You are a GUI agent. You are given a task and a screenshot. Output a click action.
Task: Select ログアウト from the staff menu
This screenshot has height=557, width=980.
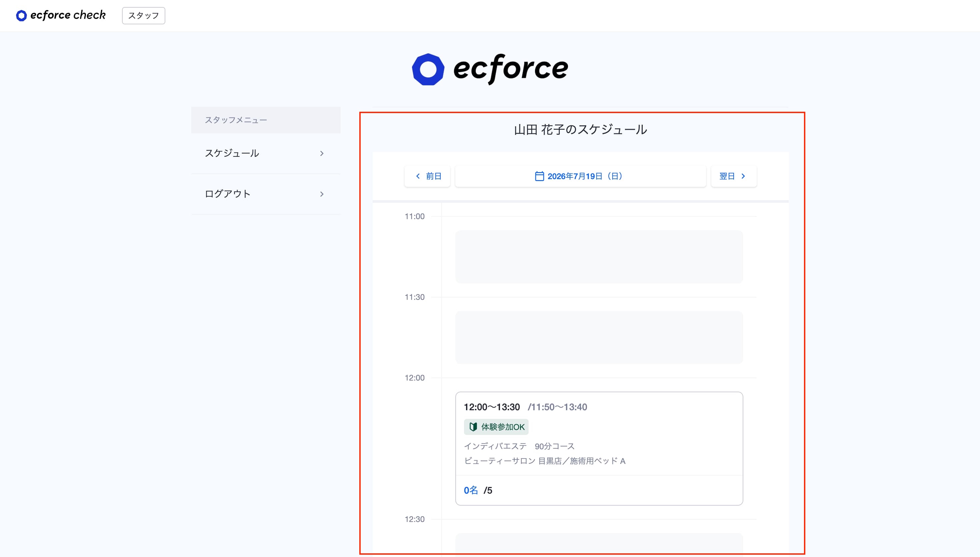click(266, 194)
